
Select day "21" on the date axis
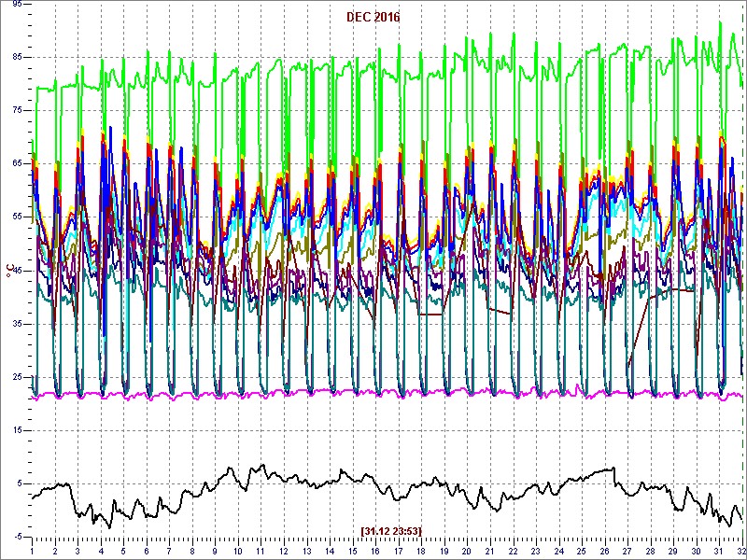tap(489, 551)
